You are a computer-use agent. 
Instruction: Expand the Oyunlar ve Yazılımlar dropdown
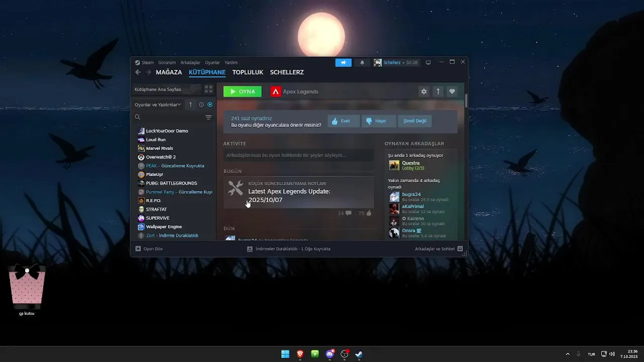point(158,105)
